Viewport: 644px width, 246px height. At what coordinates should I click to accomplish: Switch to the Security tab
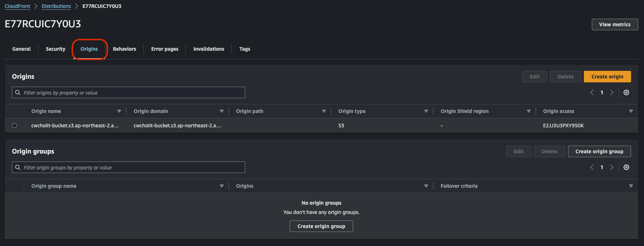[x=55, y=49]
